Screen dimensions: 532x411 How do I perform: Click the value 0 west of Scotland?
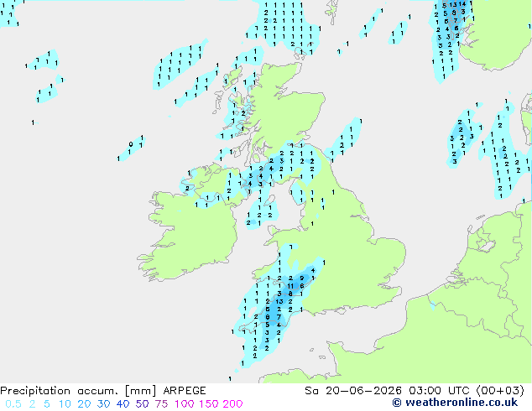coord(131,144)
